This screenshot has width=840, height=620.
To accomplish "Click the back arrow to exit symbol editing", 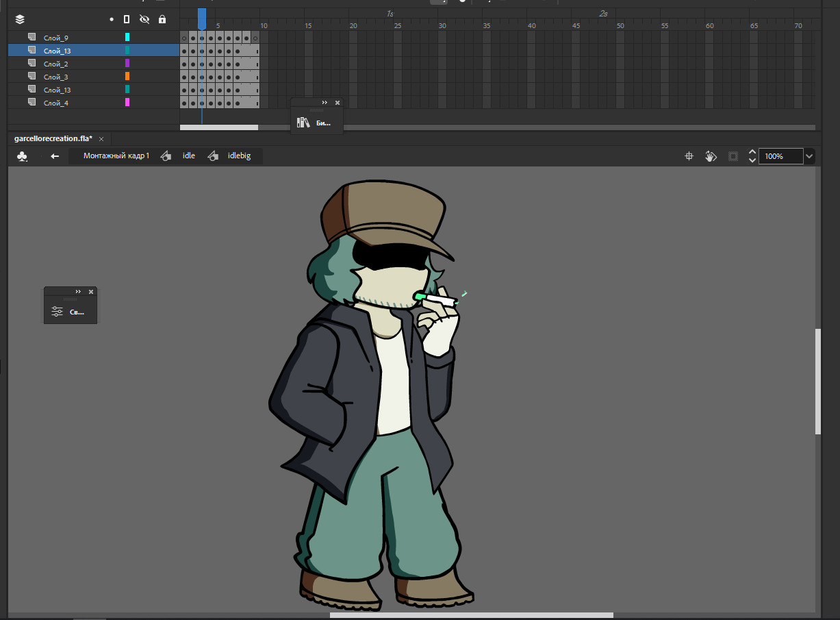I will (x=55, y=156).
